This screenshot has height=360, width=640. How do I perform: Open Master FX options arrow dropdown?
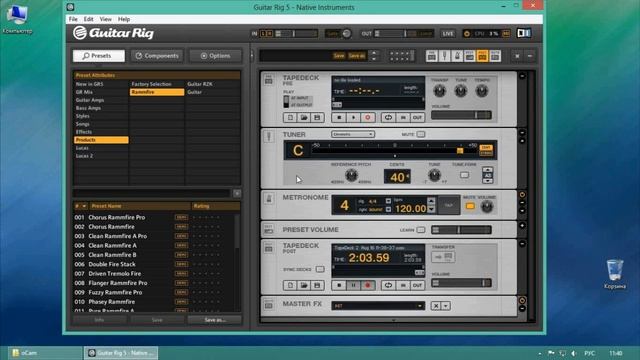(x=446, y=306)
